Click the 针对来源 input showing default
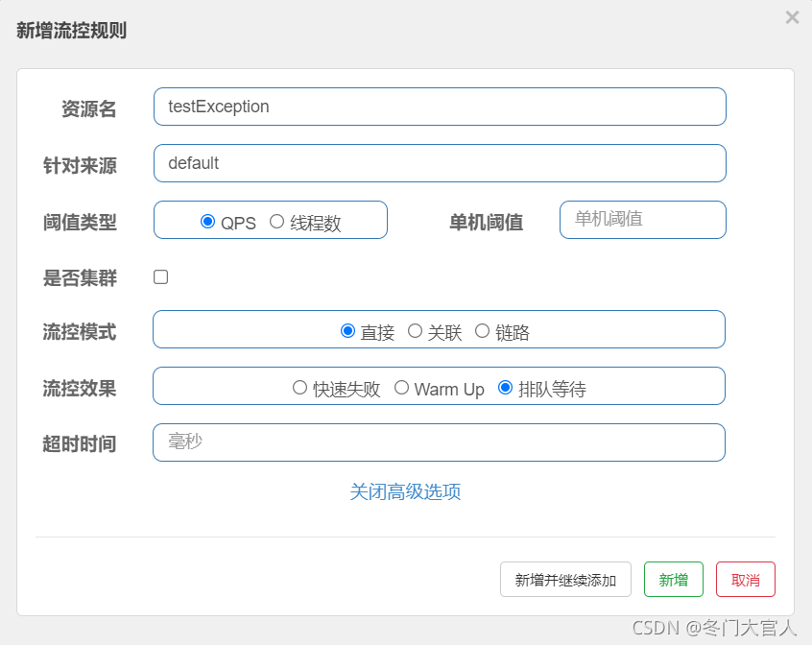This screenshot has width=812, height=645. (439, 163)
